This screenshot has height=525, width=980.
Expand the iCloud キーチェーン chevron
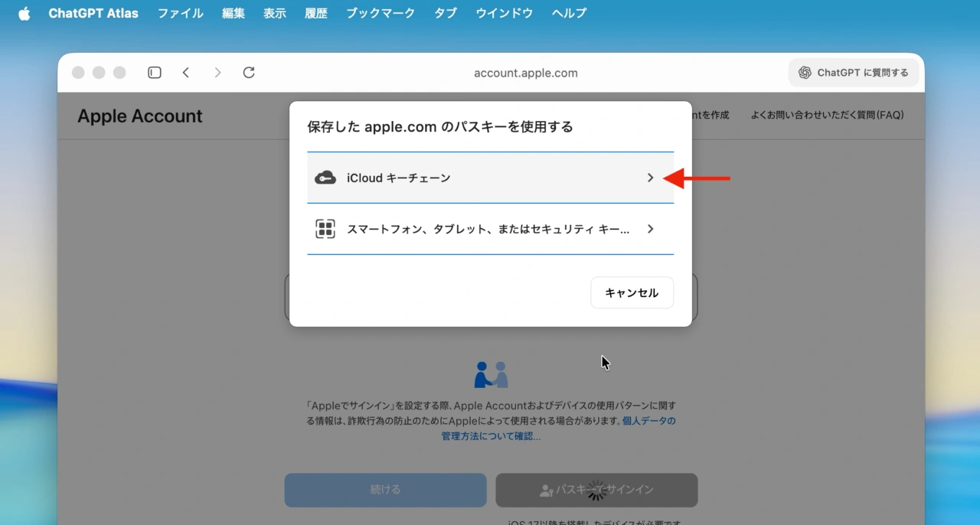click(x=650, y=178)
